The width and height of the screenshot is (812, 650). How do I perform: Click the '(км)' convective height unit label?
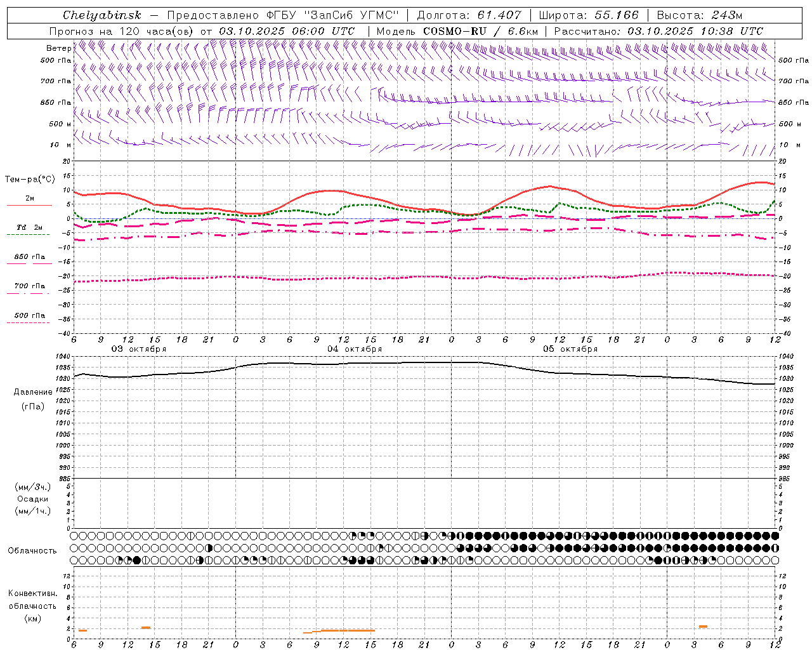(x=32, y=619)
